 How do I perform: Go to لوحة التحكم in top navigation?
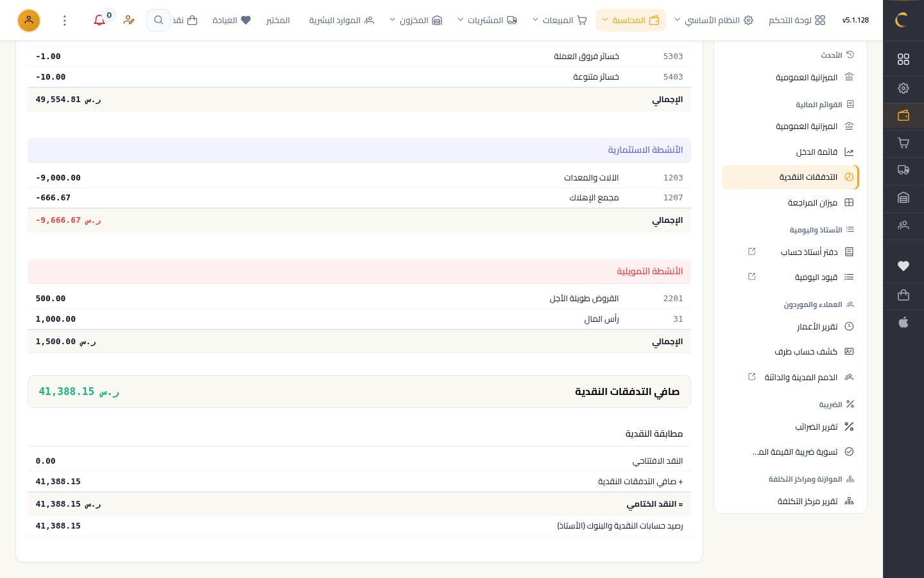click(x=797, y=21)
